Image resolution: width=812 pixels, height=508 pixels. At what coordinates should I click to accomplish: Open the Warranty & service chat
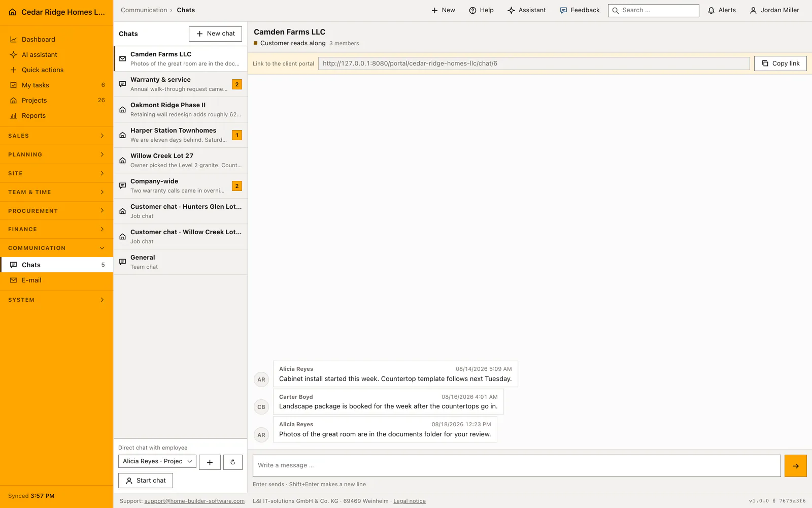(x=180, y=84)
